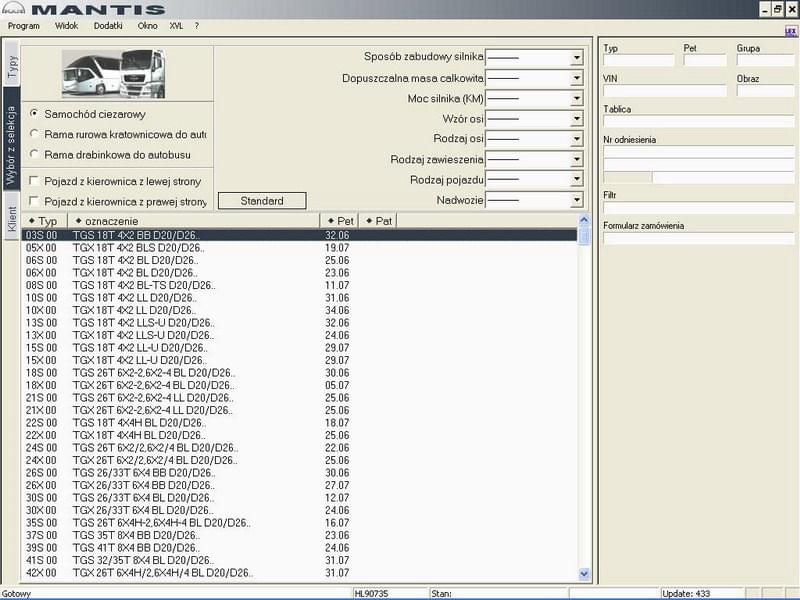Click the Stan: status bar field
The height and width of the screenshot is (600, 800).
pos(498,593)
